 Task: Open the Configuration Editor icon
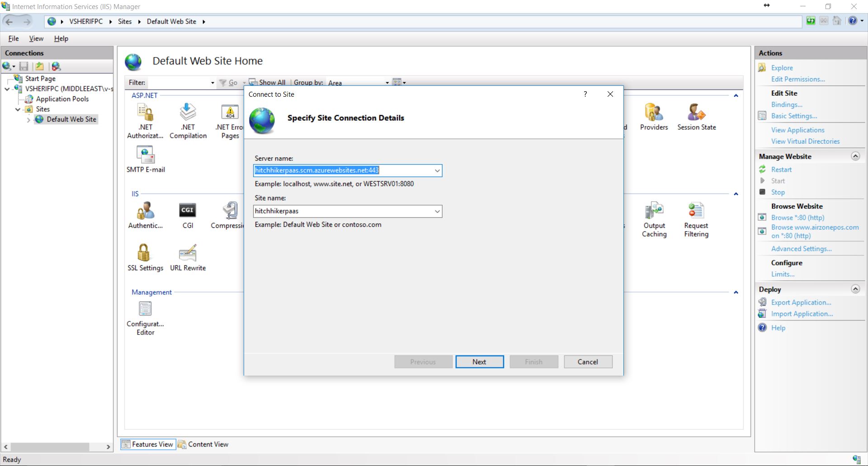[145, 309]
